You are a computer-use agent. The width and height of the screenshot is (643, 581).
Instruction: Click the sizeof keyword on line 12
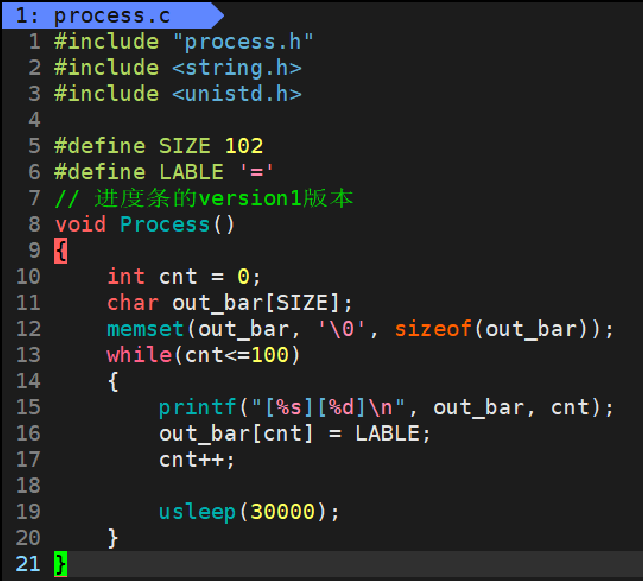(x=433, y=329)
